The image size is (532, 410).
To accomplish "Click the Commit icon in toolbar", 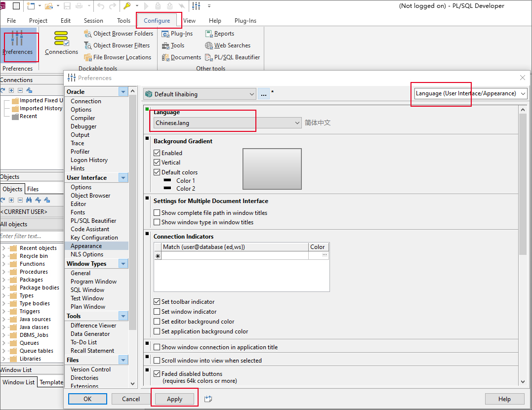I will (158, 6).
